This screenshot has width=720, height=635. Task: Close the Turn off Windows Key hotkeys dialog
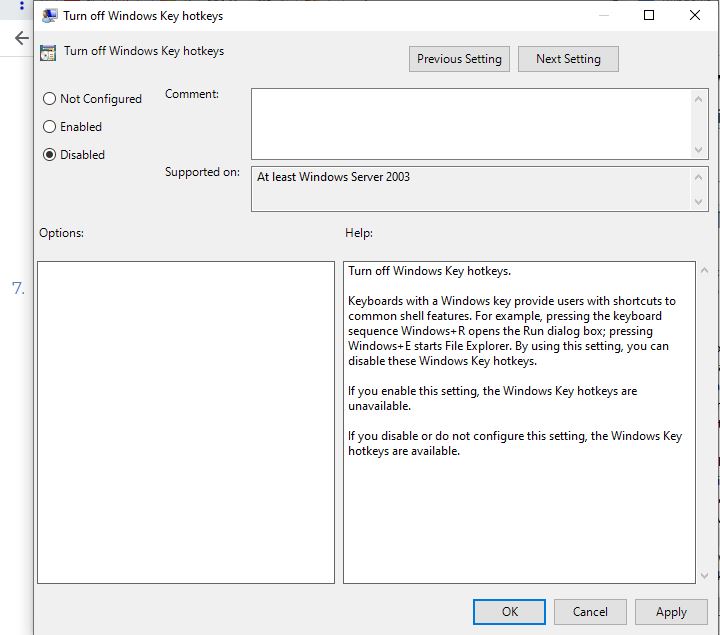(x=695, y=15)
